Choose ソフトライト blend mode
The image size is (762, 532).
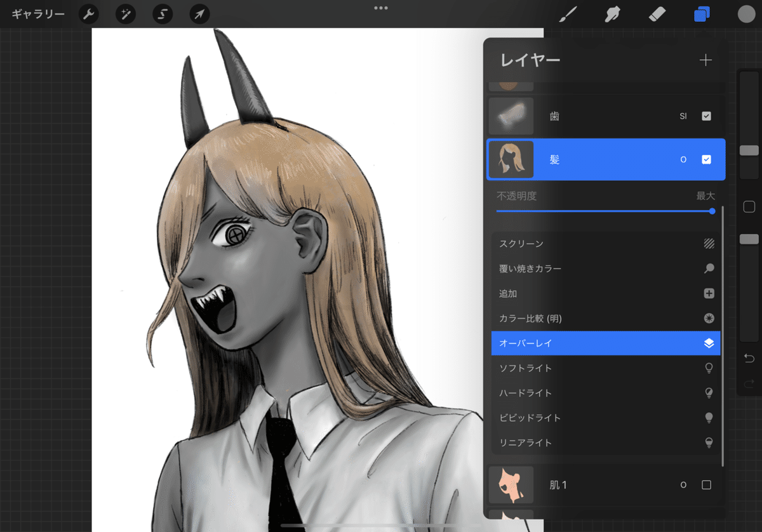(606, 368)
